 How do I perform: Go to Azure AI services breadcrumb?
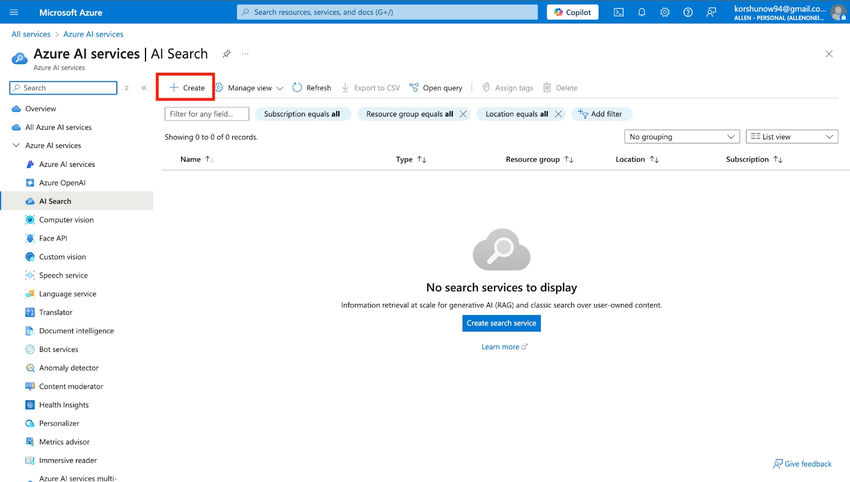pos(93,34)
